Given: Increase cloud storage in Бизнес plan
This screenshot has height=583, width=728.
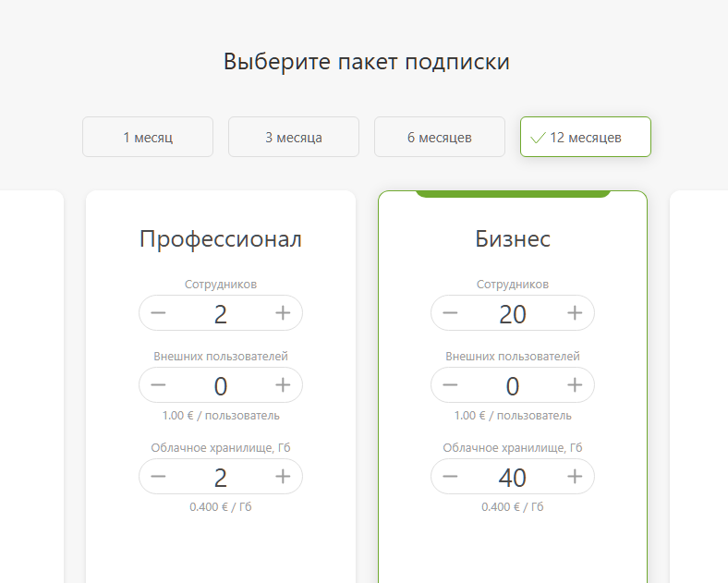Looking at the screenshot, I should [x=575, y=477].
